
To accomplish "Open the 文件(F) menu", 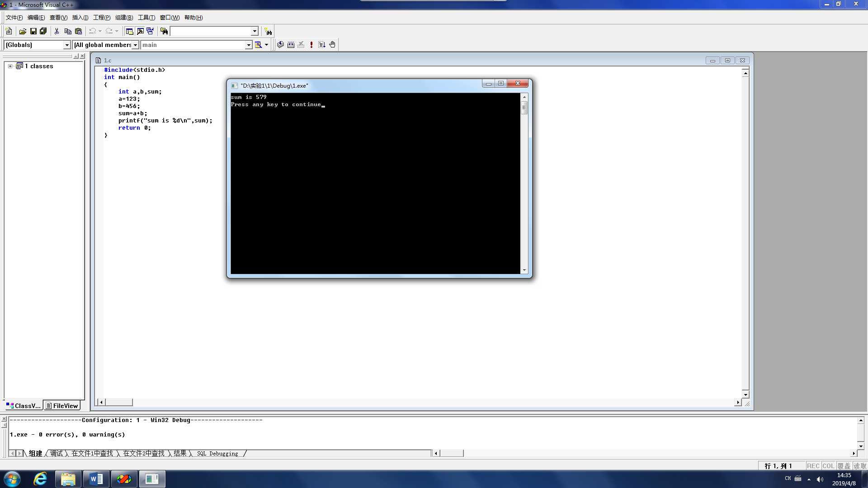I will pos(14,18).
